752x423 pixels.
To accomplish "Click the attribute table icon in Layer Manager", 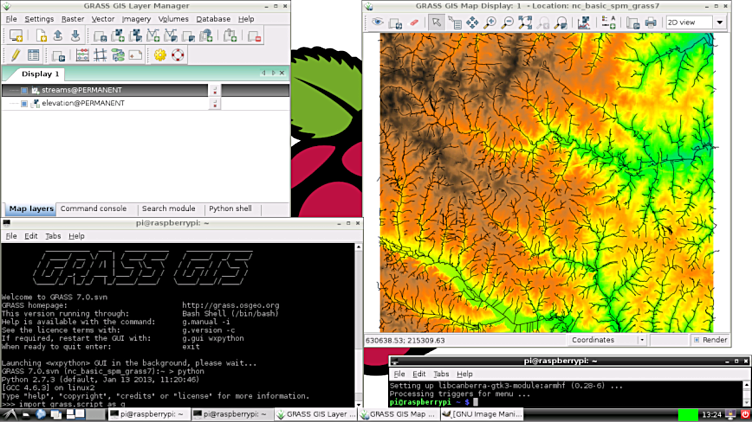I will pos(33,55).
